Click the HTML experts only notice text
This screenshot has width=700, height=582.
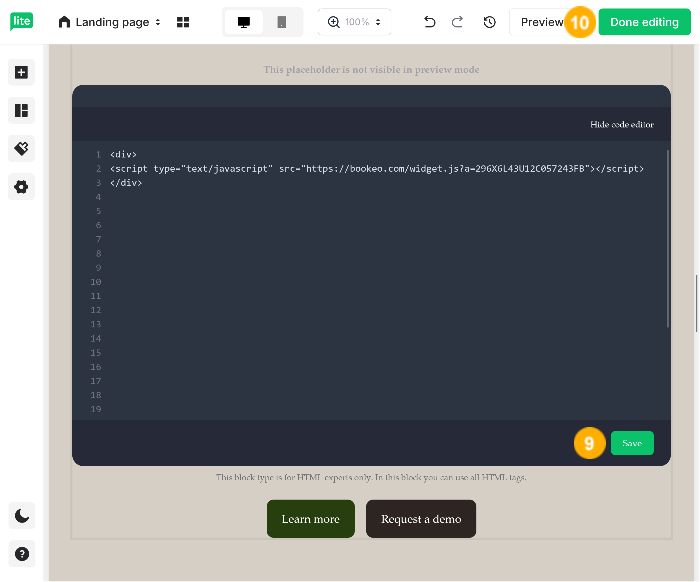coord(371,478)
